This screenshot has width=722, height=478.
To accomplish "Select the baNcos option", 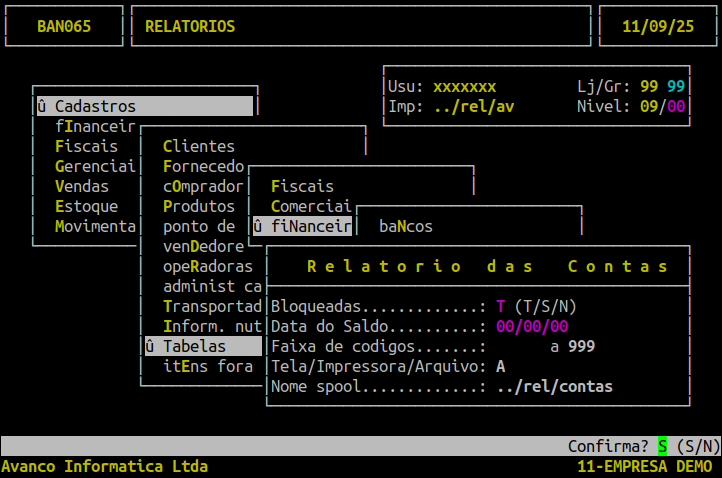I will click(406, 226).
